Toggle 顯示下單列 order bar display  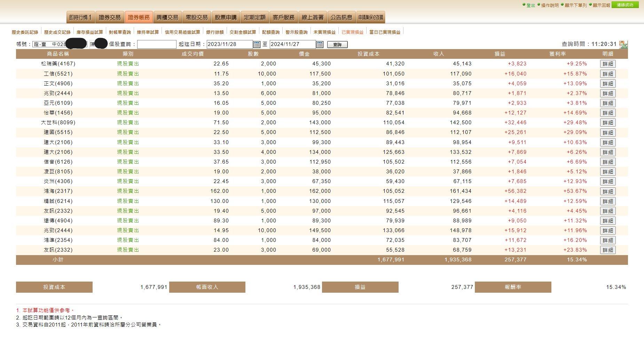575,5
